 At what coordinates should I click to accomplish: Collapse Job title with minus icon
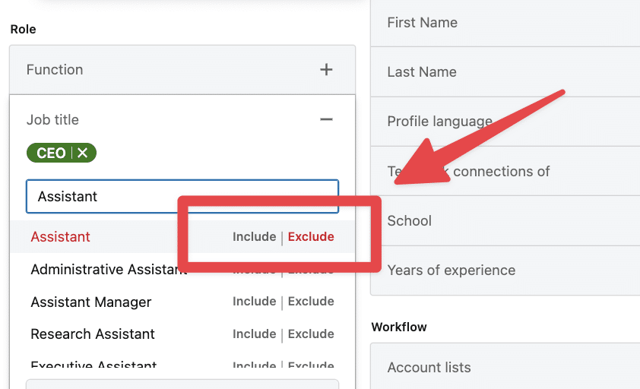(326, 119)
